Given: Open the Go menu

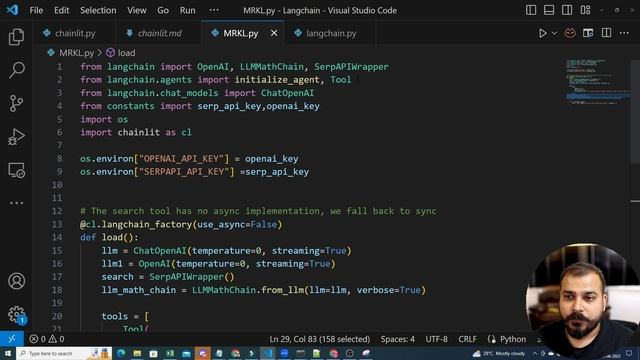Looking at the screenshot, I should click(x=163, y=10).
